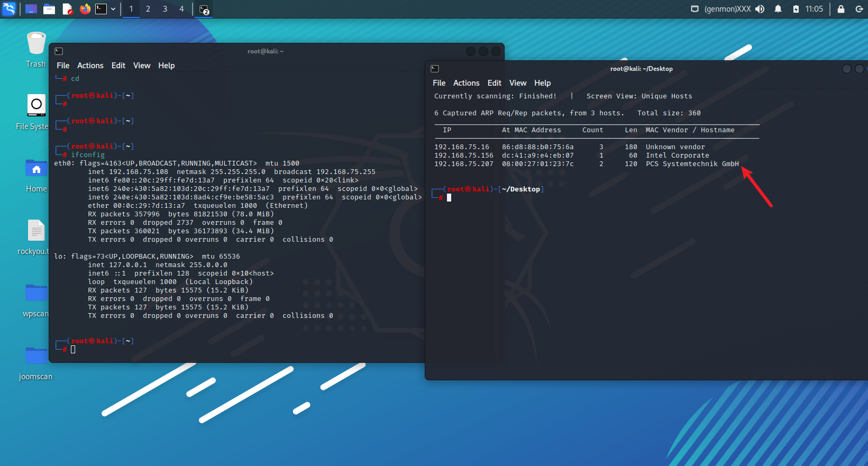Select the rockyou.txt file on the desktop

coord(34,237)
